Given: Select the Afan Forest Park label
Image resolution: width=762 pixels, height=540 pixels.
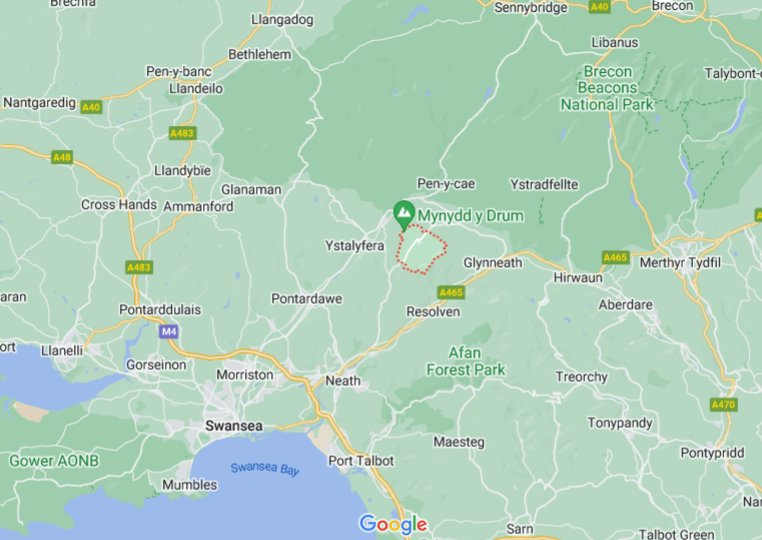Looking at the screenshot, I should (466, 361).
